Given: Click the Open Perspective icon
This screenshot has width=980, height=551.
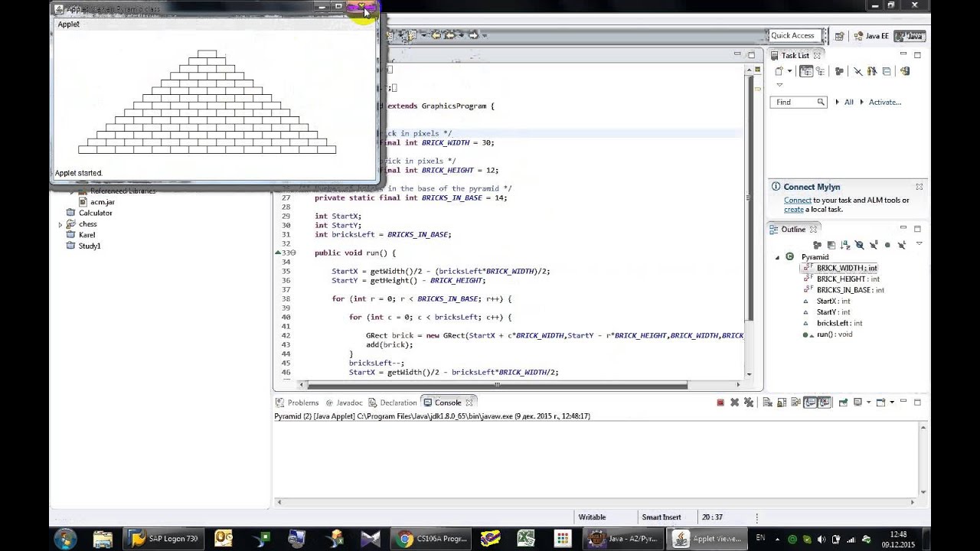Looking at the screenshot, I should click(x=839, y=36).
